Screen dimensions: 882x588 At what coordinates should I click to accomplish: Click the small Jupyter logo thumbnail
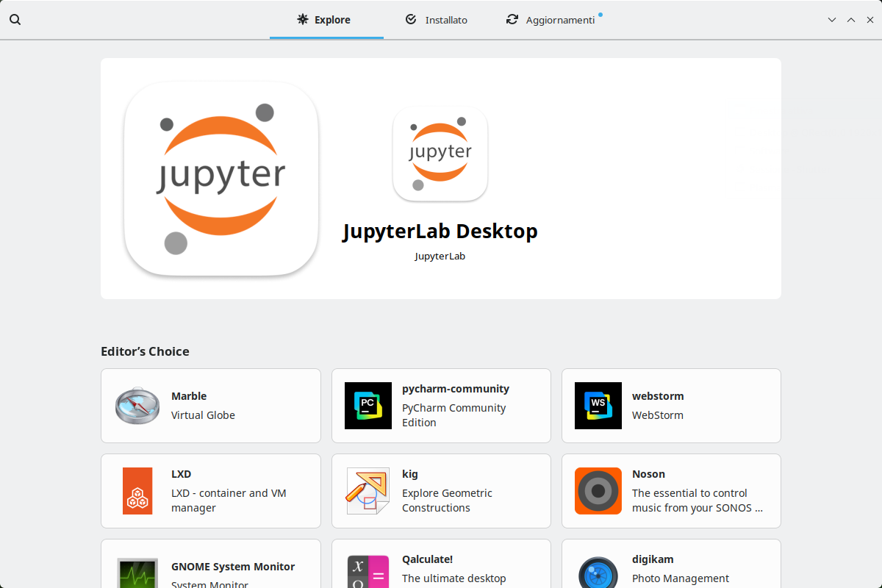(440, 153)
